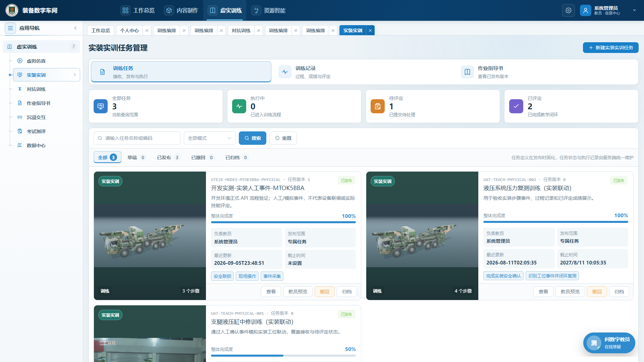Select the 已归档 status filter tab

pyautogui.click(x=237, y=157)
